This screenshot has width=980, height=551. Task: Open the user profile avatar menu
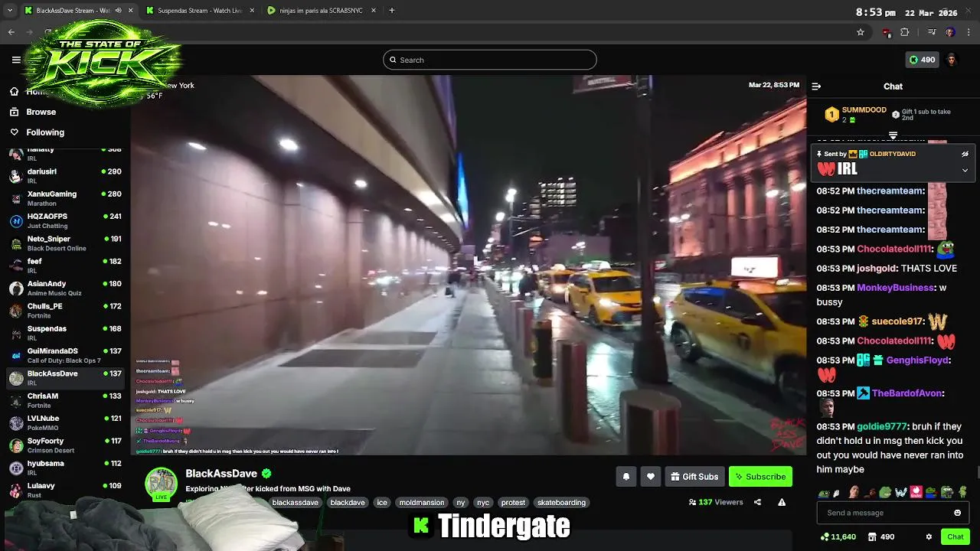point(952,60)
